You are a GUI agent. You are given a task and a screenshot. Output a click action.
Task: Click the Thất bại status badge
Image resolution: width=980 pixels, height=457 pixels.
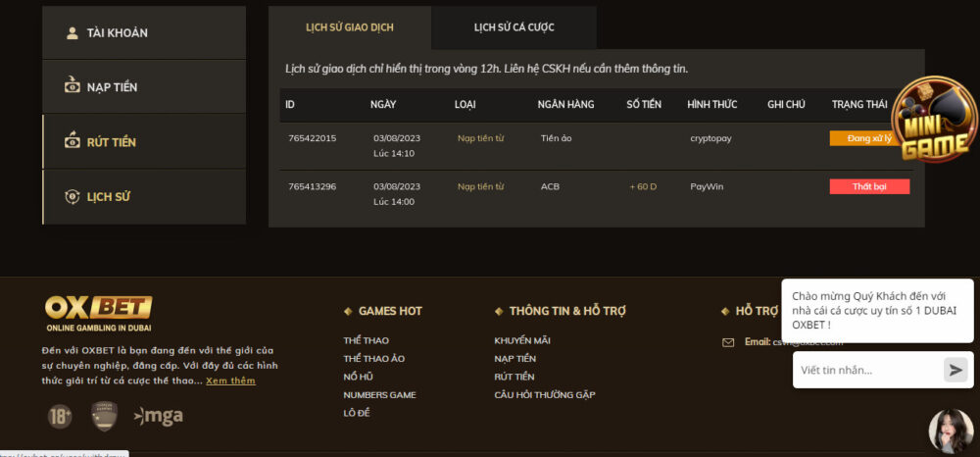click(869, 186)
